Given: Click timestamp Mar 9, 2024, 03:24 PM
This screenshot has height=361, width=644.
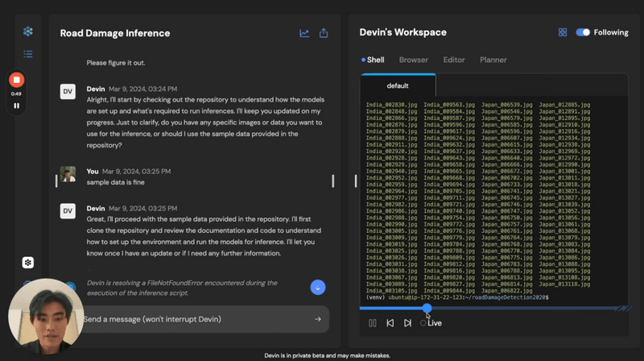Looking at the screenshot, I should (143, 89).
